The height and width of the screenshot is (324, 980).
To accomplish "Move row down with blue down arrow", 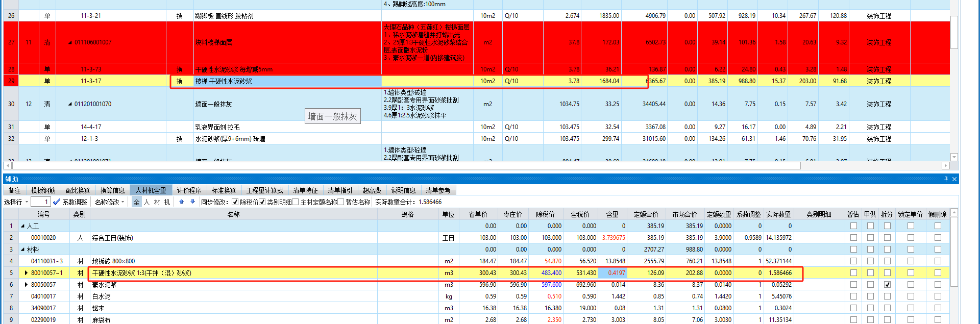I will pyautogui.click(x=192, y=202).
